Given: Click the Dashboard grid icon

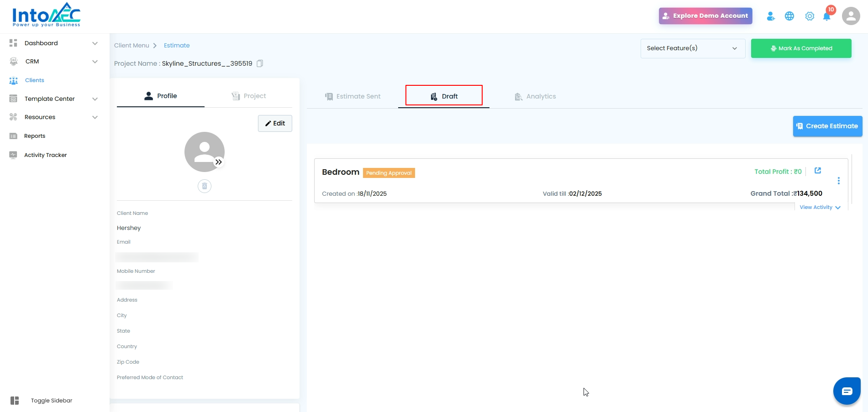Looking at the screenshot, I should [x=13, y=43].
